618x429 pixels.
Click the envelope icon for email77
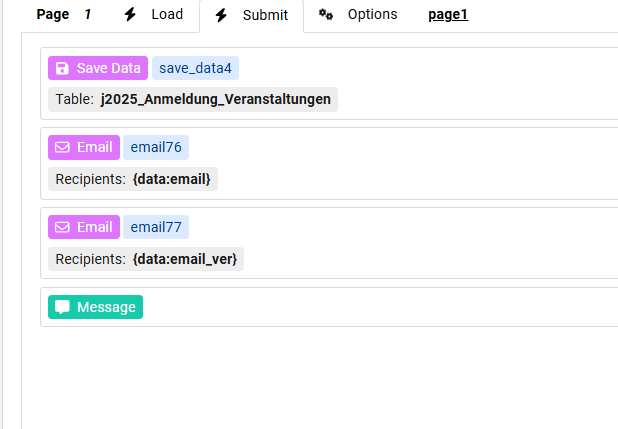62,227
